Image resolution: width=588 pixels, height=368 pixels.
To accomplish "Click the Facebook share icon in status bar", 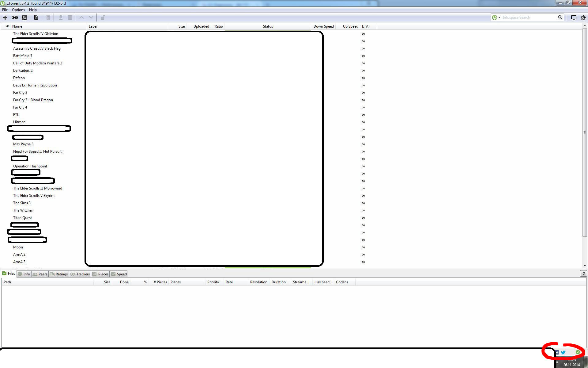I will point(557,352).
